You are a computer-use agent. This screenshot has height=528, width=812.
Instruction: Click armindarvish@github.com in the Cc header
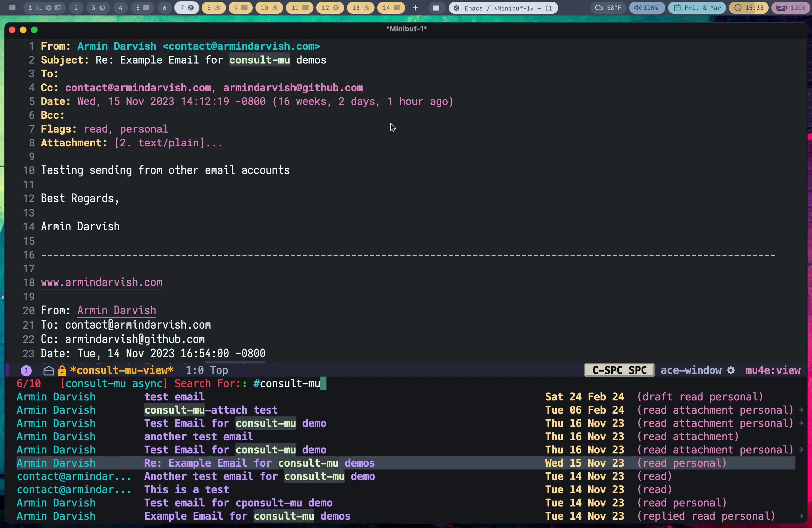293,88
